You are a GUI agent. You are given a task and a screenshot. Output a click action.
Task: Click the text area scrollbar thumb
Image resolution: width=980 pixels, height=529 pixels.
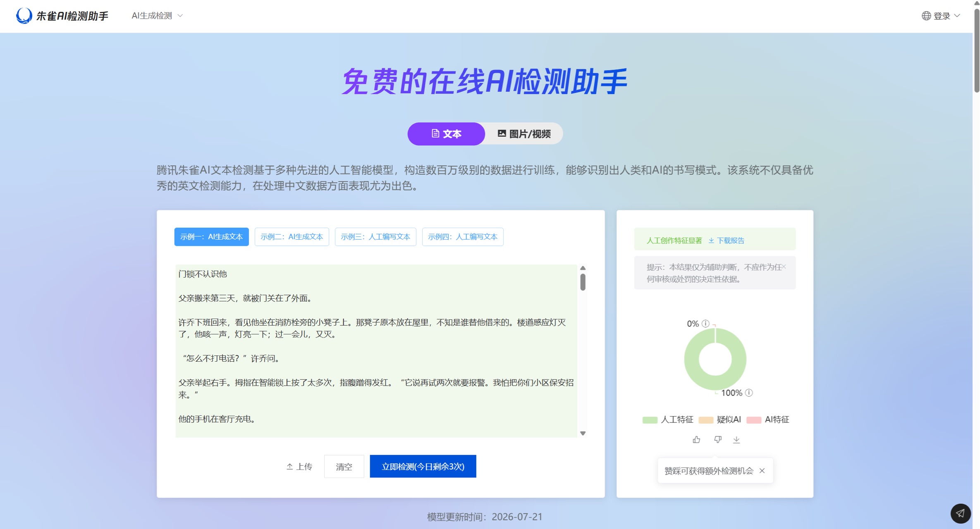pyautogui.click(x=583, y=282)
